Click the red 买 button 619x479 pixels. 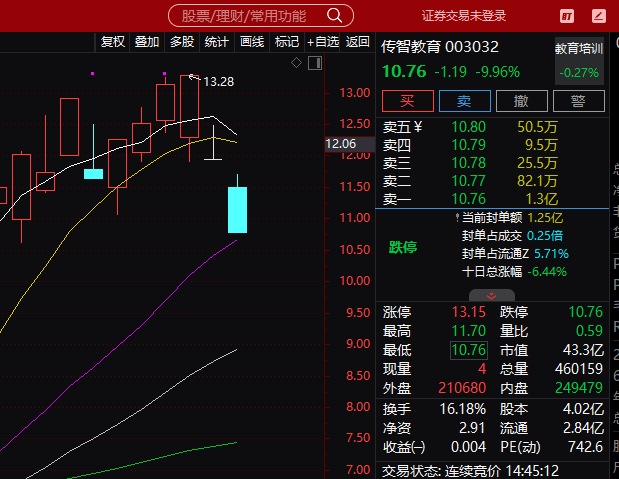[408, 101]
